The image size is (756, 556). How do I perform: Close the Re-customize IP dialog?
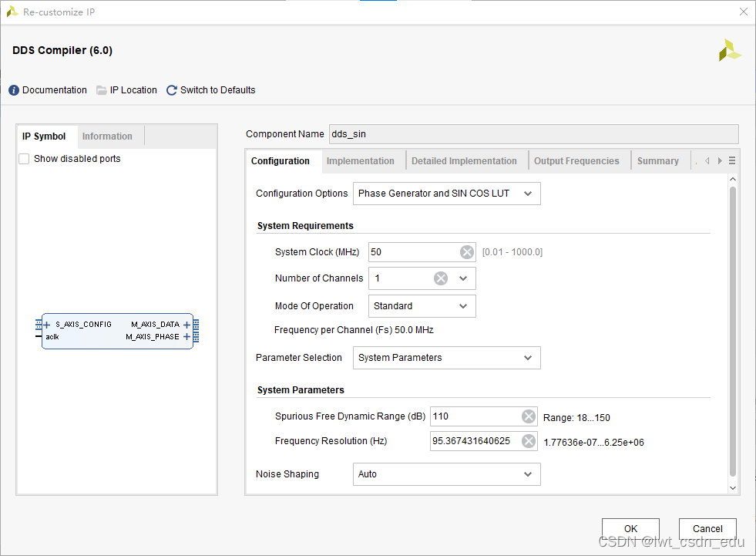[x=744, y=12]
